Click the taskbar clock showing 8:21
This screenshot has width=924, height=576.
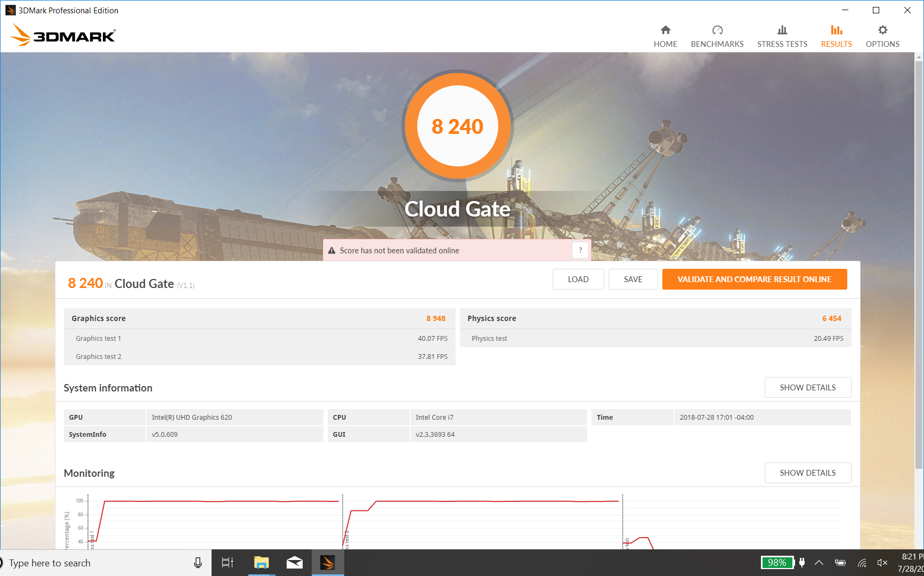click(x=911, y=563)
